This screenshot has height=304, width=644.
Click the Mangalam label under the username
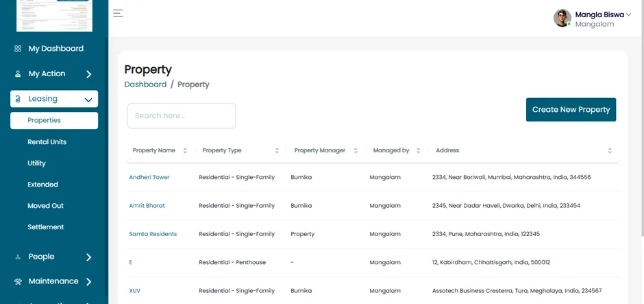tap(594, 24)
